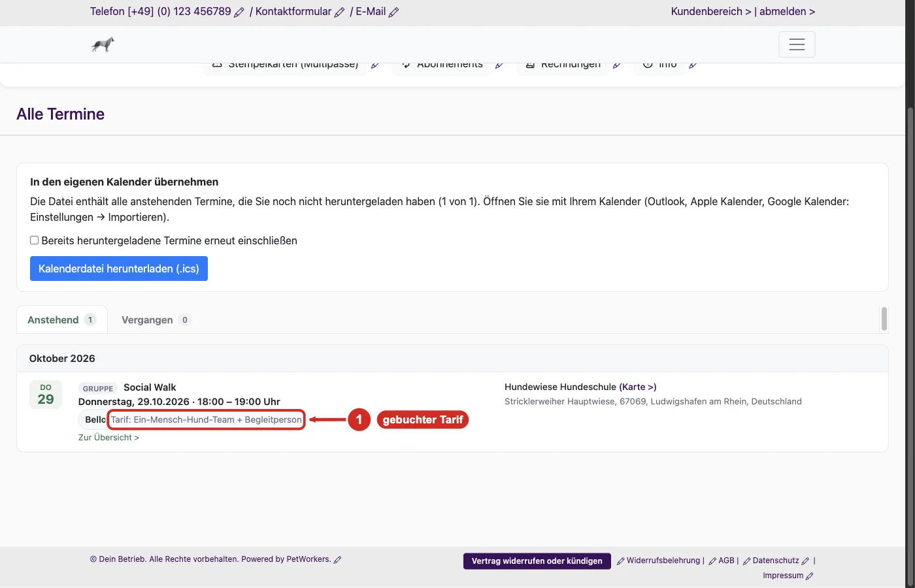Click the Stricklerweiher Hauptwiese address line

coord(653,401)
